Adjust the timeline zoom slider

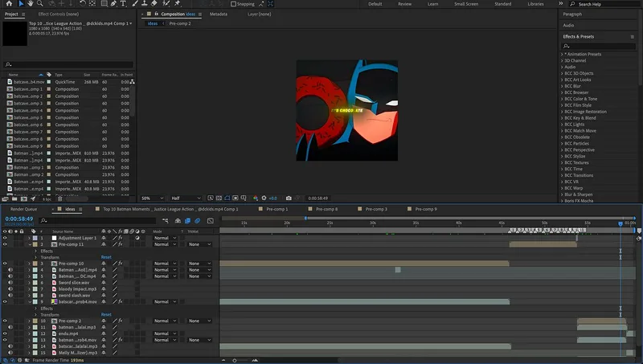pos(235,360)
